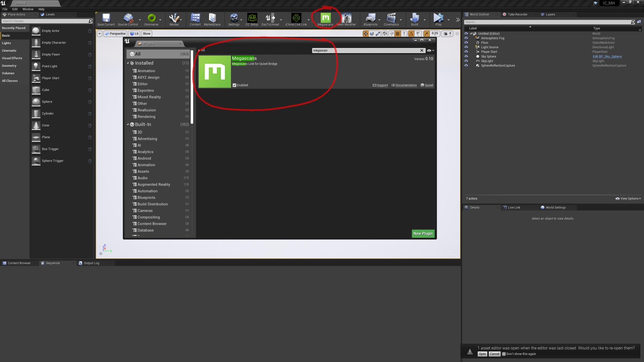Uncheck the Megascans Enabled checkbox
The width and height of the screenshot is (644, 362).
[234, 85]
